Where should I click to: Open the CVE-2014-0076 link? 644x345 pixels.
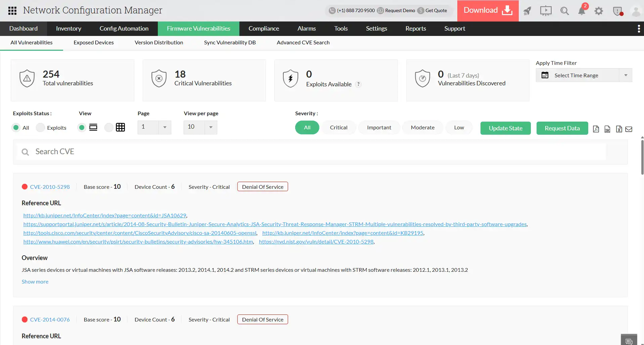click(x=50, y=320)
